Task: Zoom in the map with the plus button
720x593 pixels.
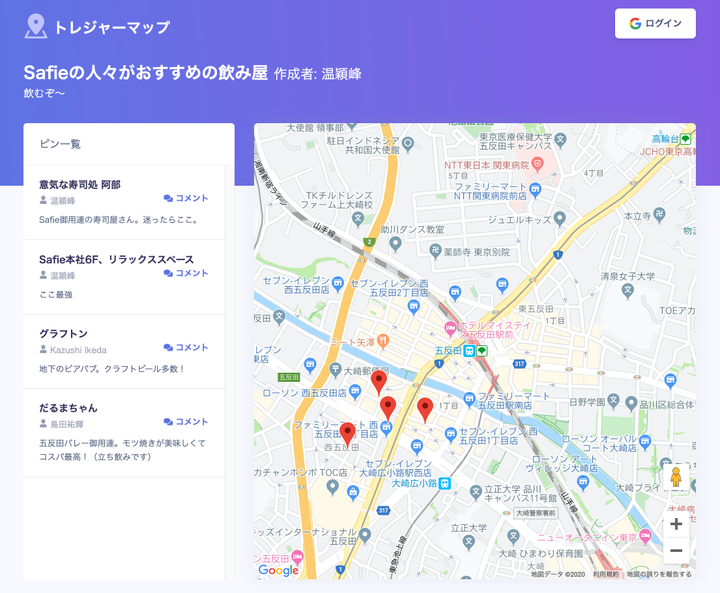Action: coord(676,524)
